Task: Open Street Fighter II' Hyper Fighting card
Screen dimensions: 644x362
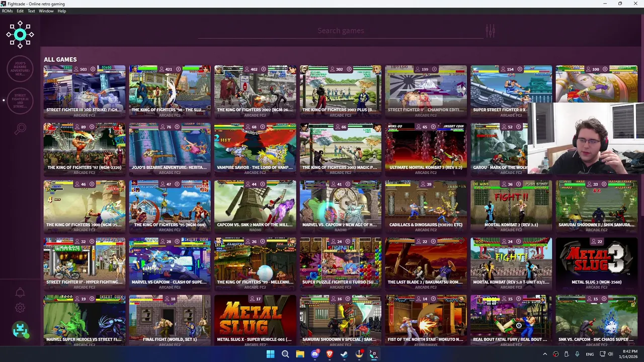Action: 84,263
